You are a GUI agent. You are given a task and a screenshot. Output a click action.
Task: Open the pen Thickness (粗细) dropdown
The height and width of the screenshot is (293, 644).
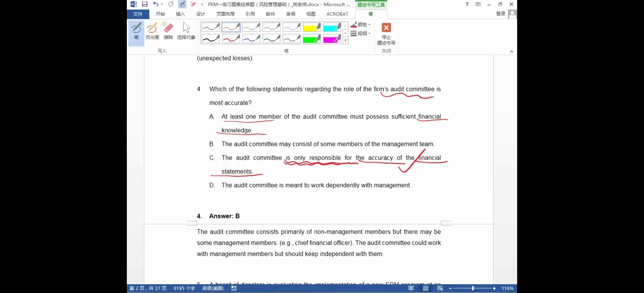coord(361,33)
